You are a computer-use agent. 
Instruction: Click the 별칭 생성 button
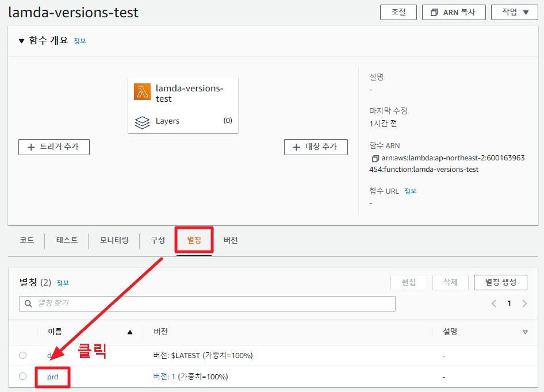coord(500,282)
